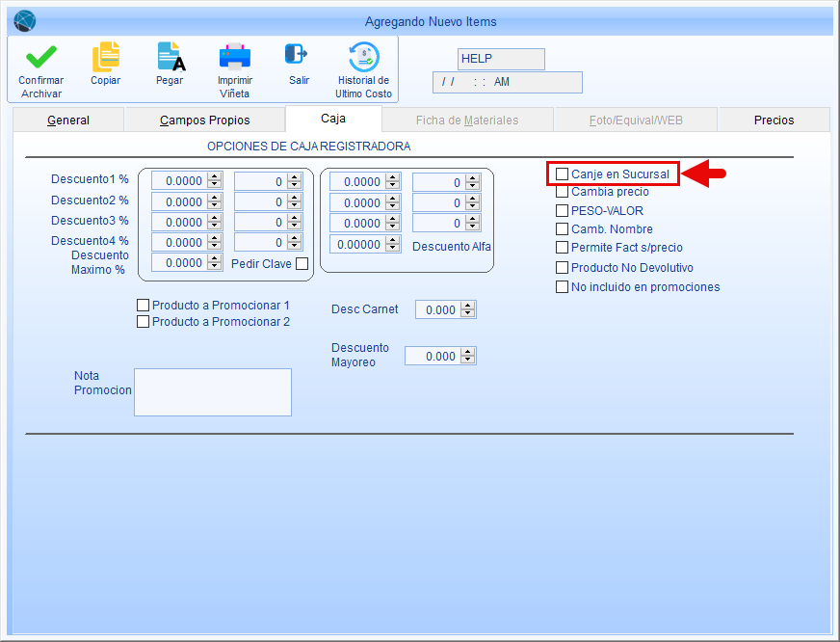Open the Campos Propios tab

[x=204, y=120]
